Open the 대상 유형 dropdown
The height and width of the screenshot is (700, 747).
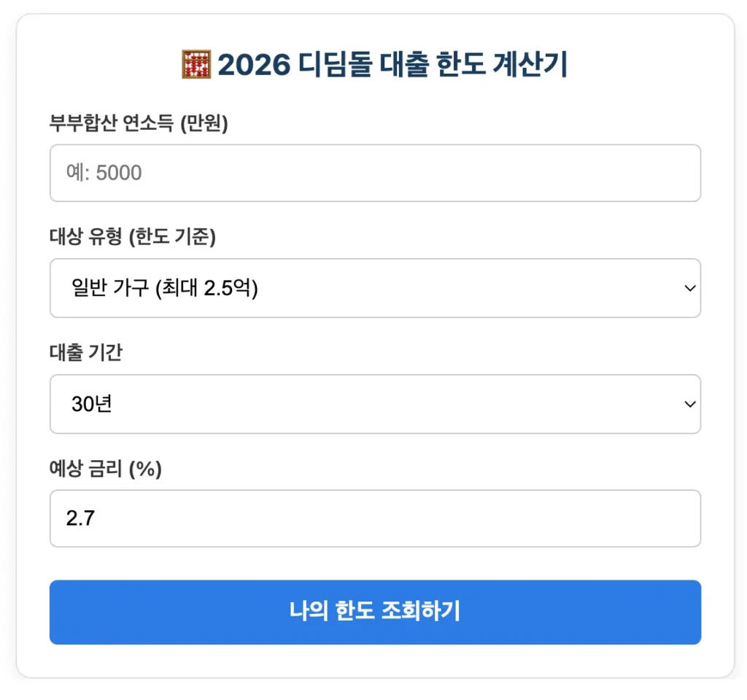pos(375,288)
